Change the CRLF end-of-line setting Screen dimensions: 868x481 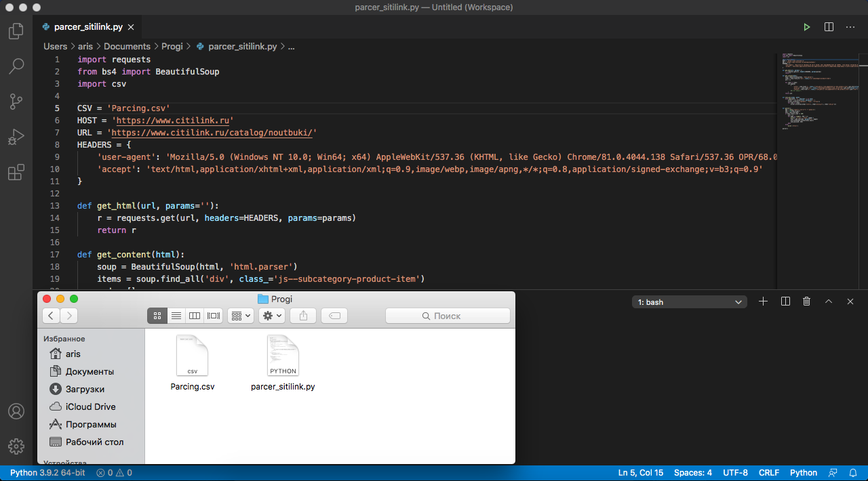pos(769,473)
